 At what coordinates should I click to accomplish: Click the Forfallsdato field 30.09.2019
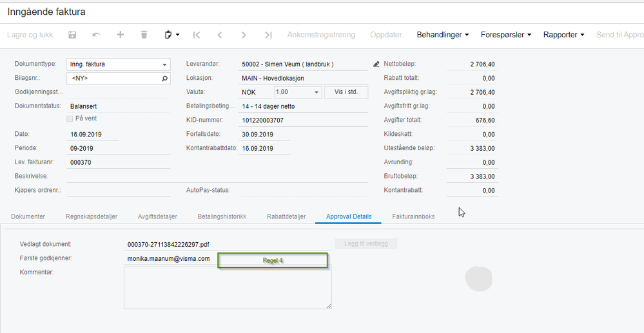click(x=264, y=134)
